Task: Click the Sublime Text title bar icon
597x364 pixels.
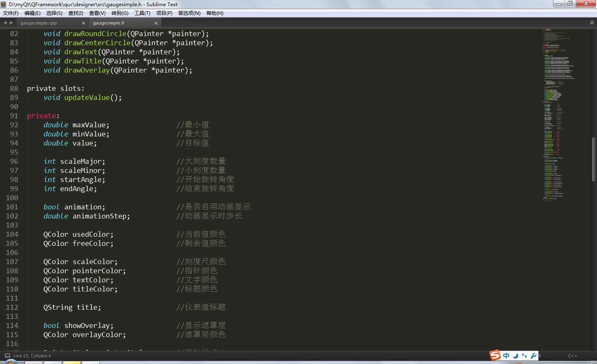Action: [4, 4]
